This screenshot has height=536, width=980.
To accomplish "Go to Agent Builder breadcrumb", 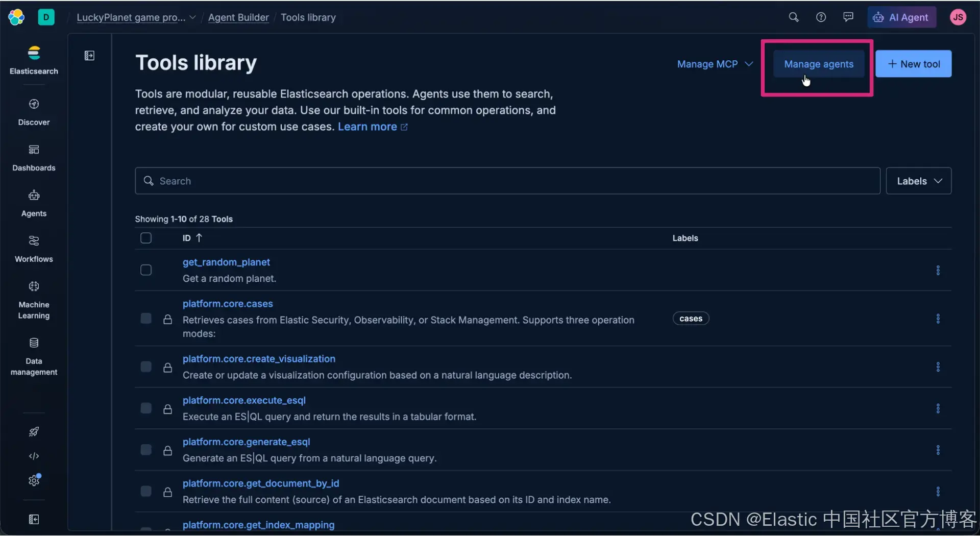I will [238, 17].
